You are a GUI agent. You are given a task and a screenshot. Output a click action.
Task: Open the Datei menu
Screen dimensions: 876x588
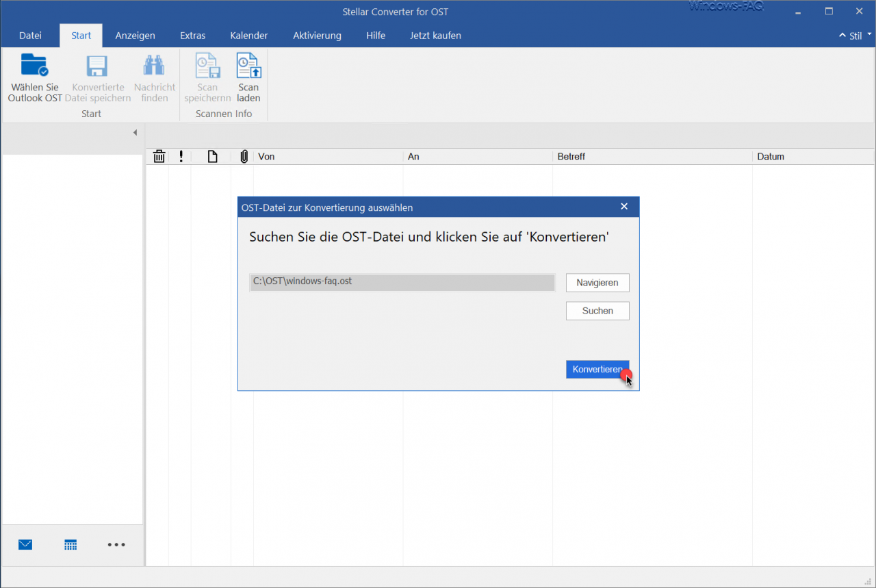[30, 36]
